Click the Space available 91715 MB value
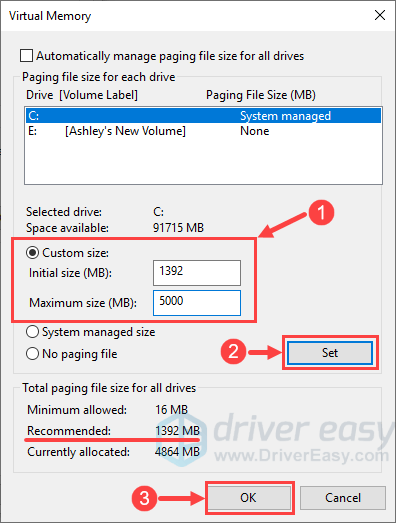Viewport: 396px width, 523px height. (x=178, y=228)
